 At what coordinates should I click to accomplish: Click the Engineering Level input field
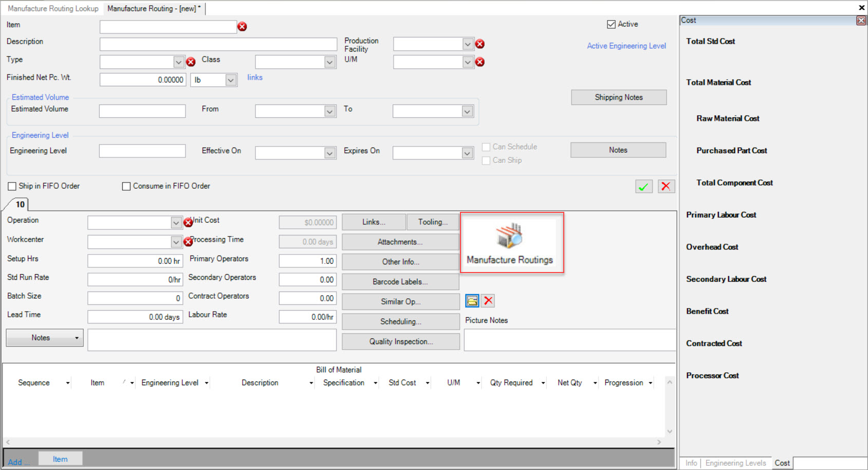pos(142,151)
